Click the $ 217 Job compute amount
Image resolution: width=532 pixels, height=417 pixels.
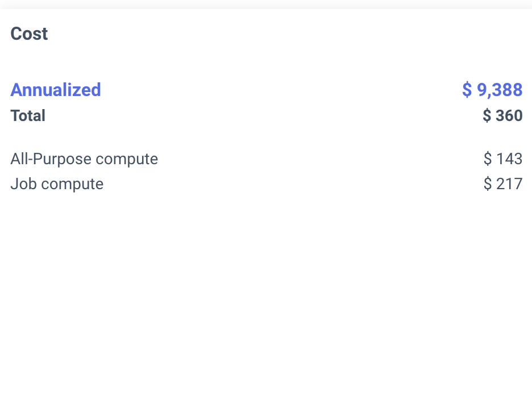pos(503,184)
